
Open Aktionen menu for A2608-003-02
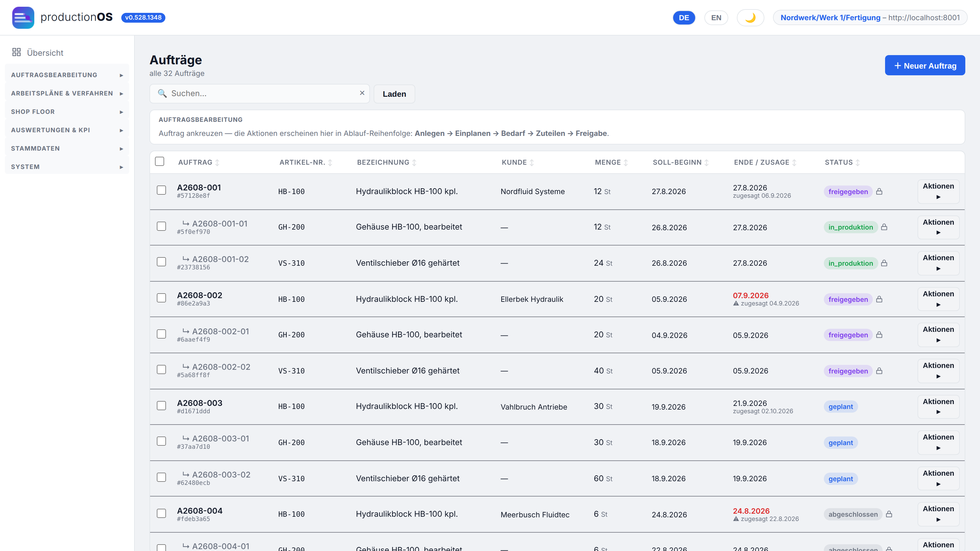click(x=938, y=478)
